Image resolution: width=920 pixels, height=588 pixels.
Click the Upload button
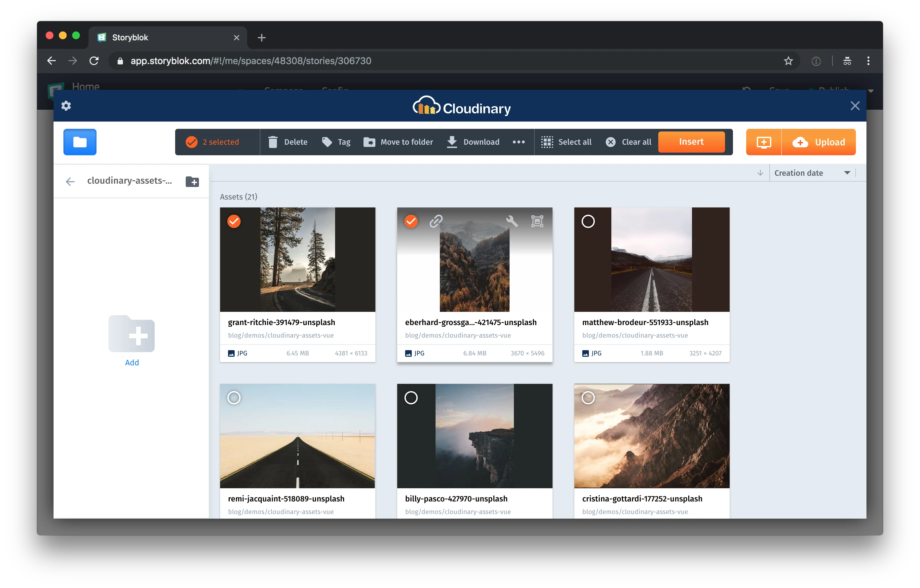tap(819, 142)
